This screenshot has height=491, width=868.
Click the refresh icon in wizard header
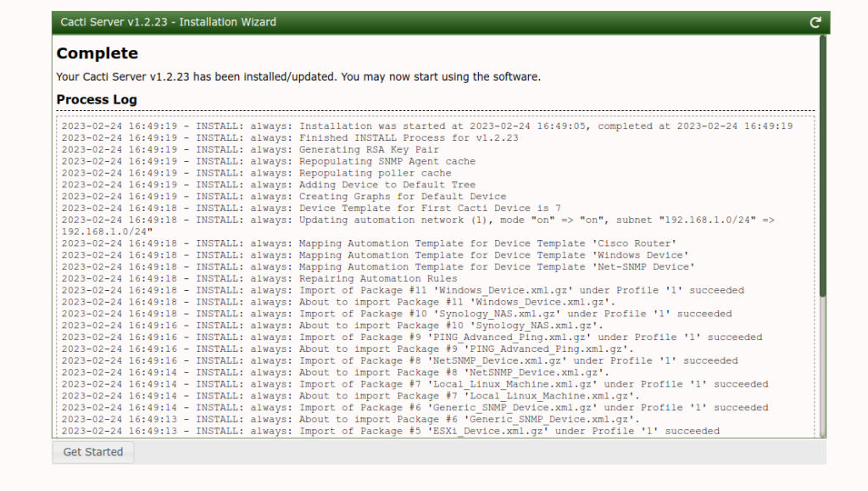pos(815,23)
